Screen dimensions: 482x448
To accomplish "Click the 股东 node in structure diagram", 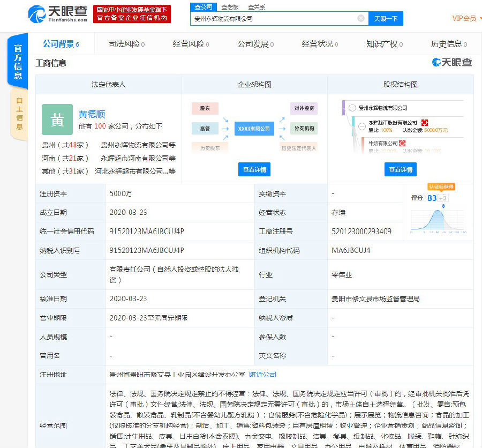I will click(x=205, y=108).
